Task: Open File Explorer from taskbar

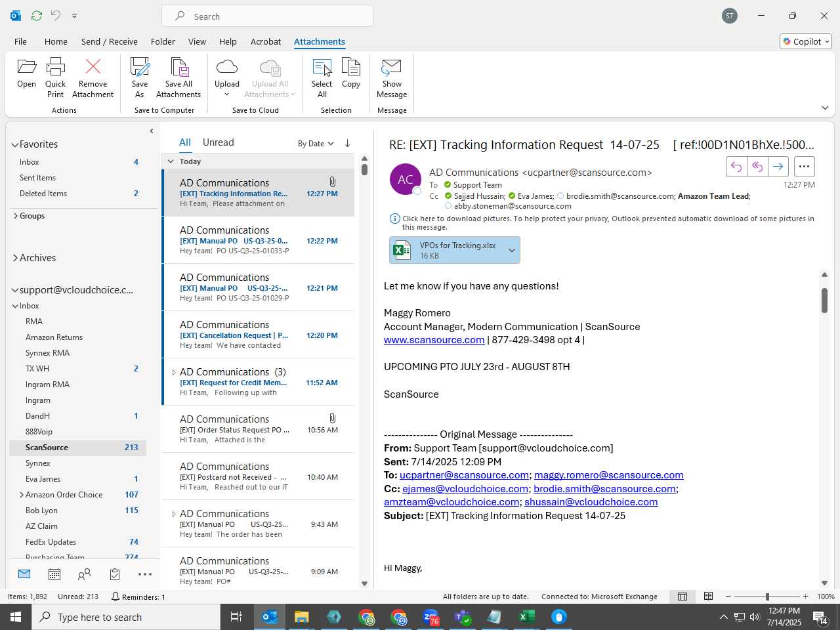Action: (301, 617)
